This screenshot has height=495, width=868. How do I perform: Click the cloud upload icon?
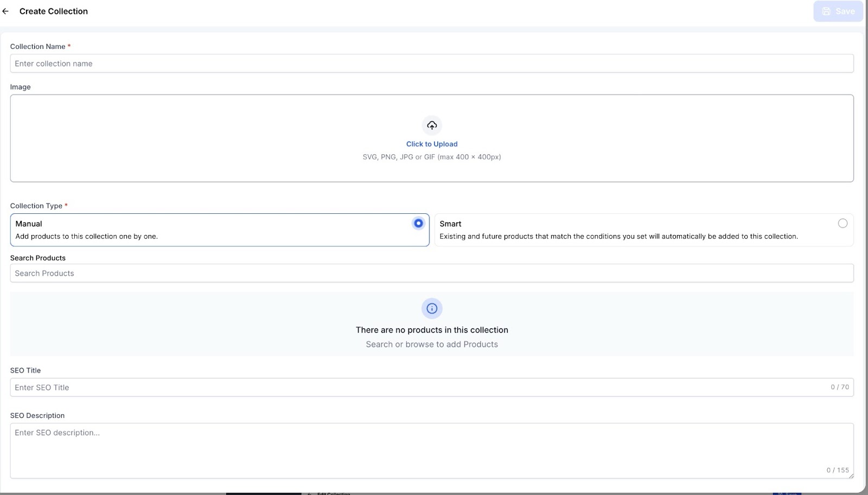click(x=432, y=125)
